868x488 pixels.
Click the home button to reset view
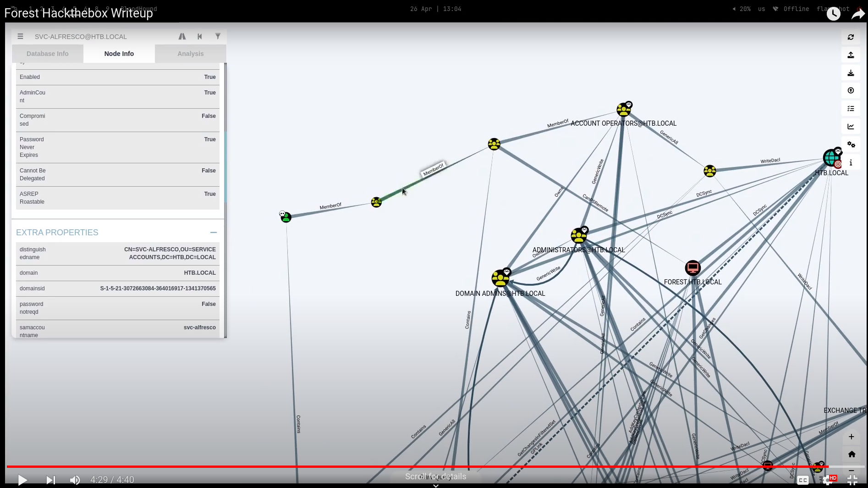[852, 454]
